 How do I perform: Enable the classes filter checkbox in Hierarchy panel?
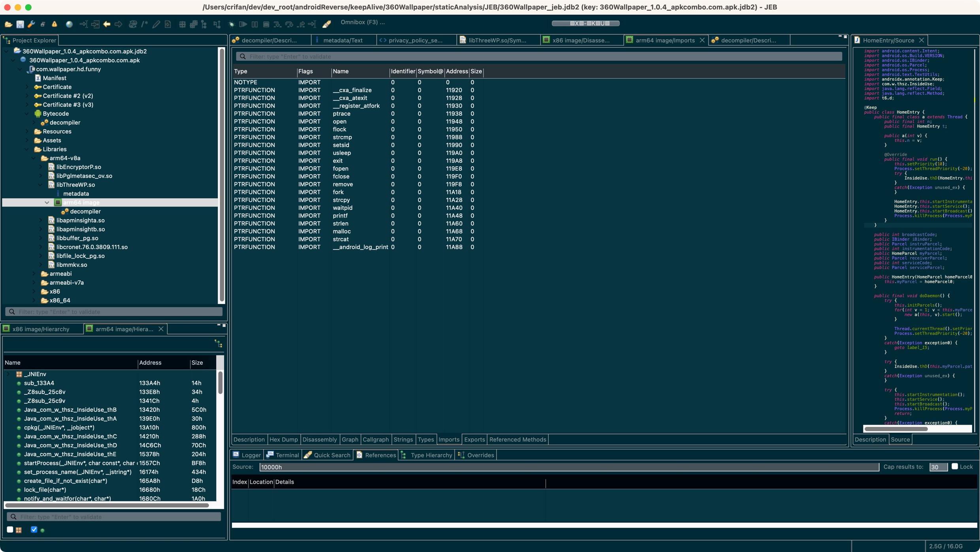pos(10,529)
